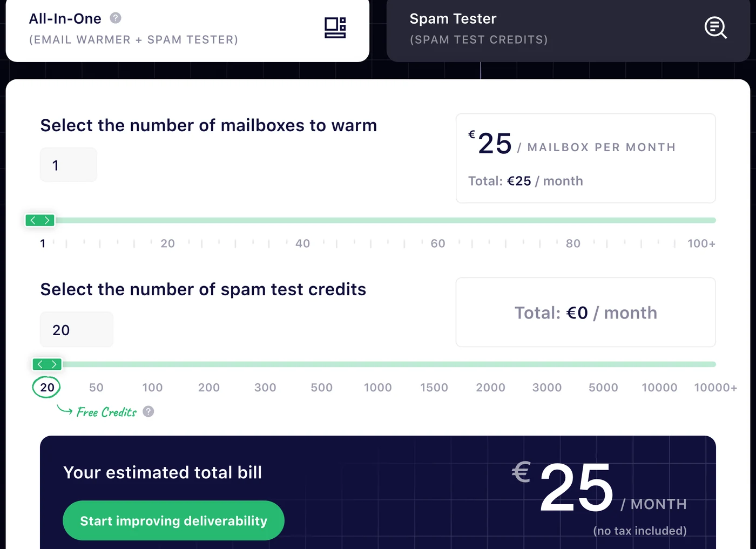Click the green Free Credits label
Screen dimensions: 756x549
[x=106, y=412]
